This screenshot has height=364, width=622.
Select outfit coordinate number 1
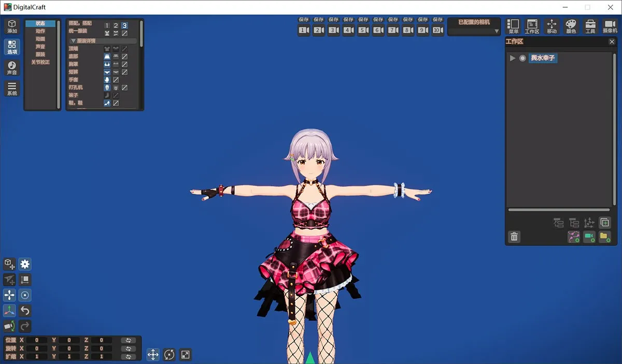[x=107, y=25]
